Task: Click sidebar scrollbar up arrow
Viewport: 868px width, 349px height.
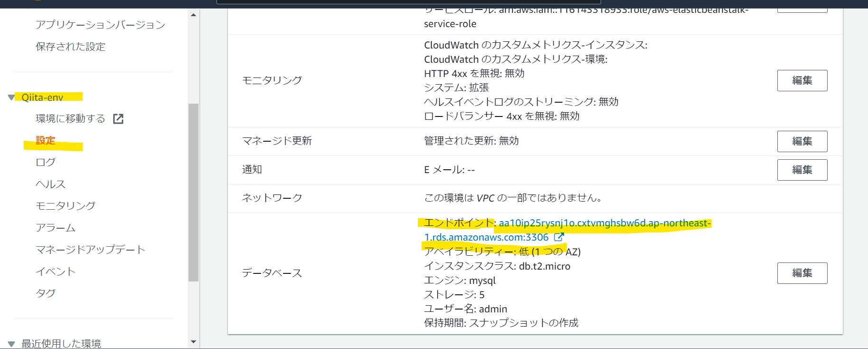Action: (x=193, y=15)
